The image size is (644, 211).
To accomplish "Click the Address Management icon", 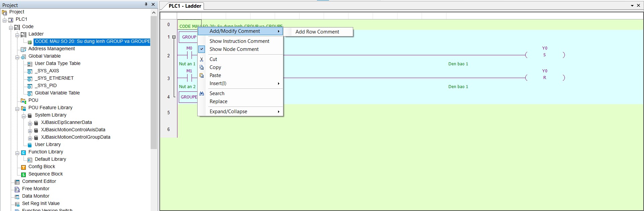I will 23,49.
